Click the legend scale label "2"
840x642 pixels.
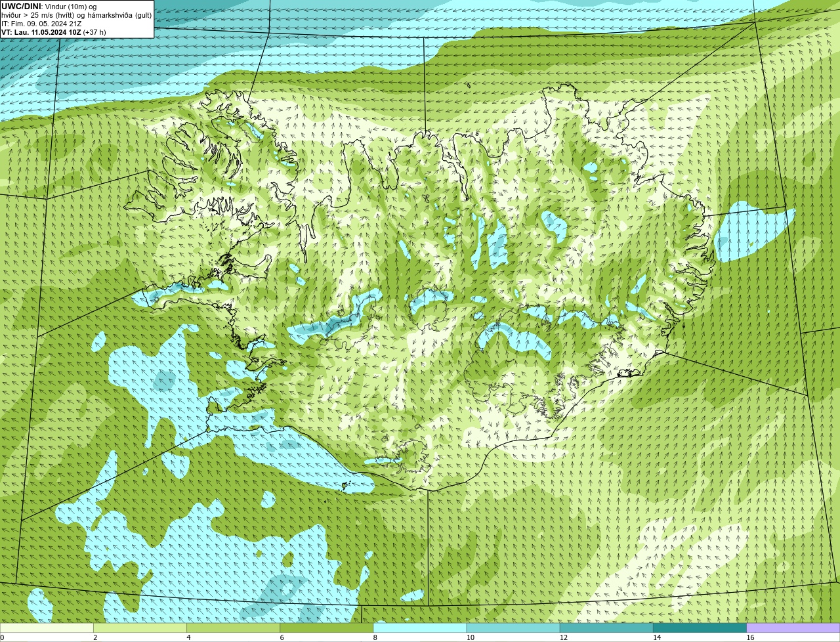(x=95, y=637)
